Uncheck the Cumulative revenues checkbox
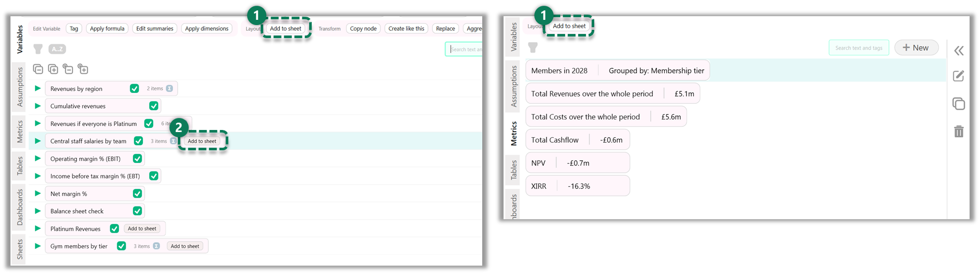This screenshot has width=980, height=274. (x=154, y=106)
